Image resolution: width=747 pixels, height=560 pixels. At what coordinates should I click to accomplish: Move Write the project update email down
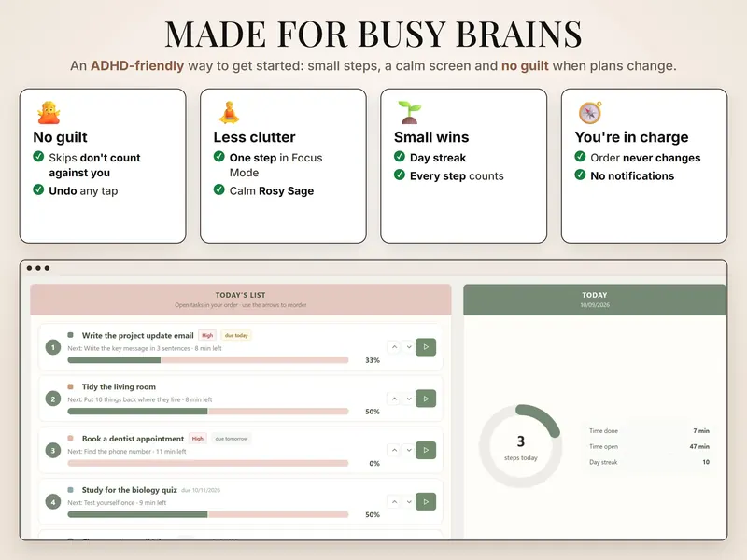click(409, 347)
